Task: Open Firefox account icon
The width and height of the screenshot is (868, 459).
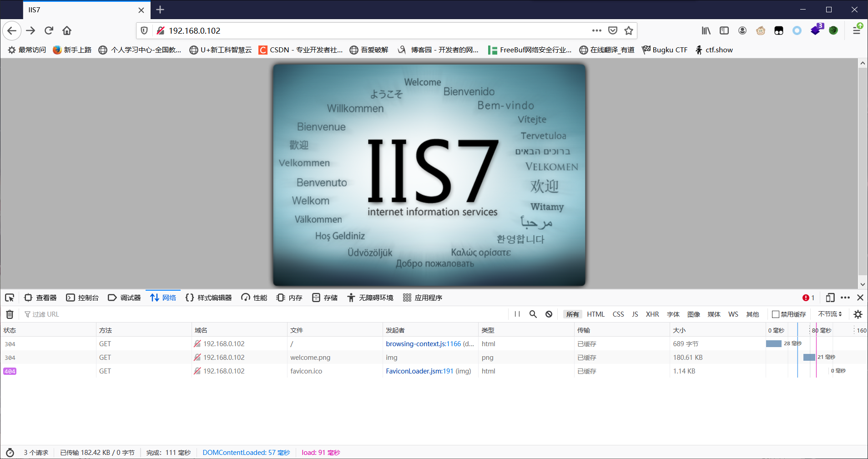Action: tap(742, 30)
